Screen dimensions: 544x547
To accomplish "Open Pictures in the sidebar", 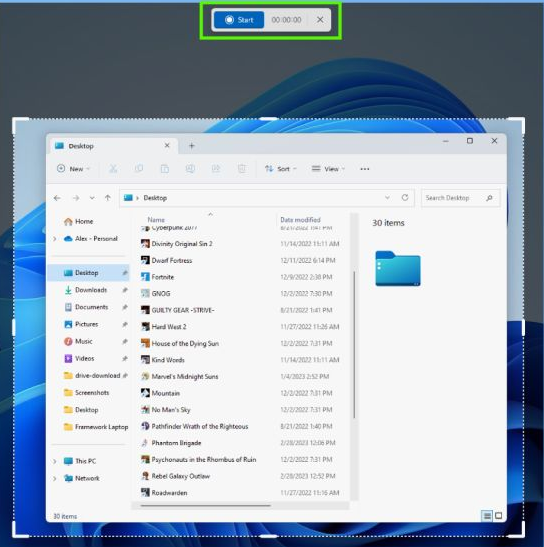I will click(x=81, y=324).
